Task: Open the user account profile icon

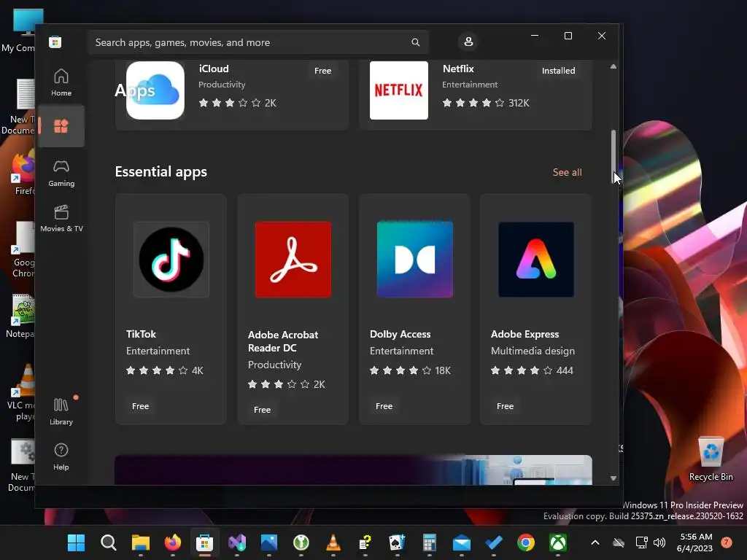Action: (468, 42)
